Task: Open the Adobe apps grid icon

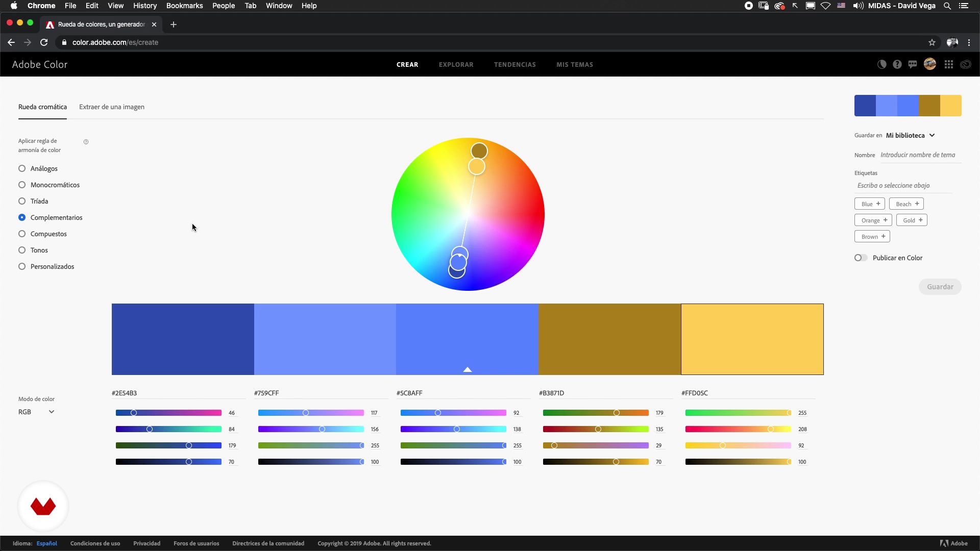Action: pyautogui.click(x=949, y=64)
